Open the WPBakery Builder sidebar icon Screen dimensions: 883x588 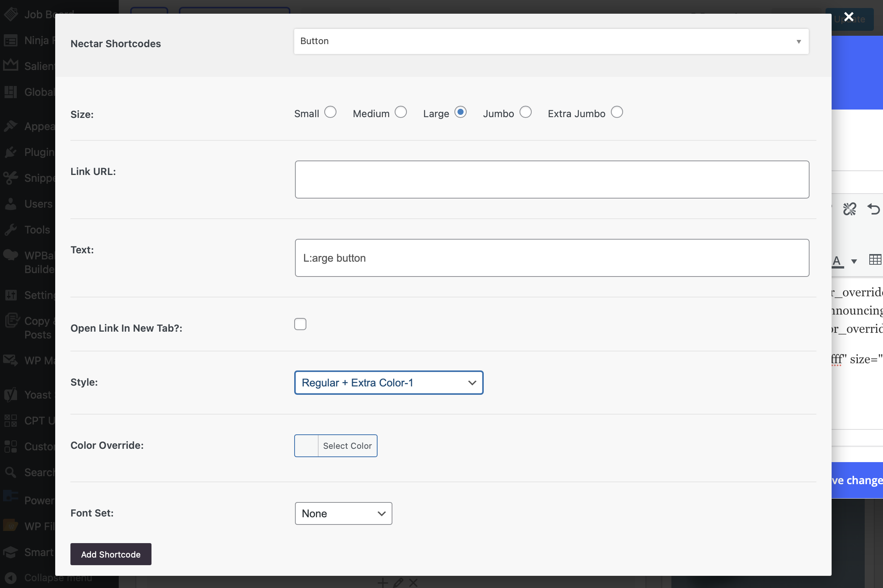pos(11,255)
